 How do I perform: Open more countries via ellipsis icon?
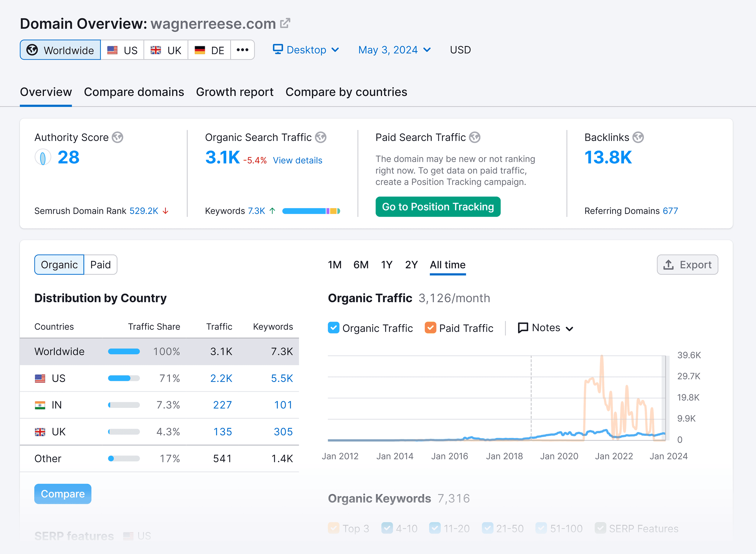(x=242, y=50)
